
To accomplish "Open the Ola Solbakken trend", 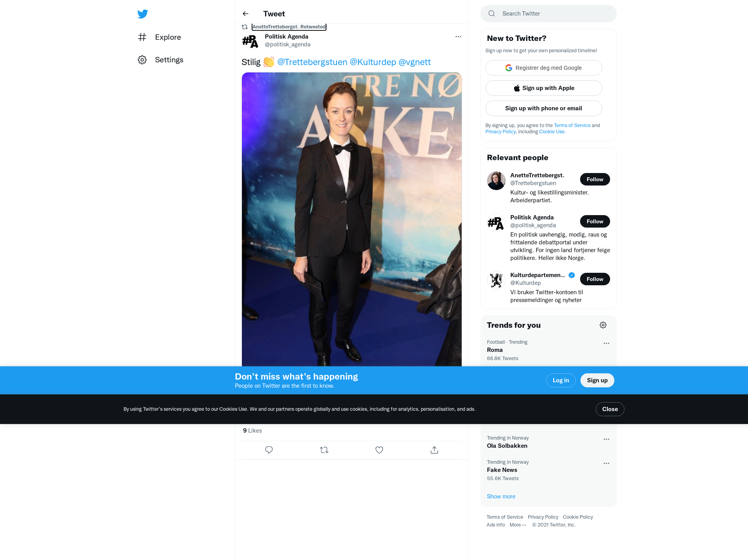I will click(549, 442).
